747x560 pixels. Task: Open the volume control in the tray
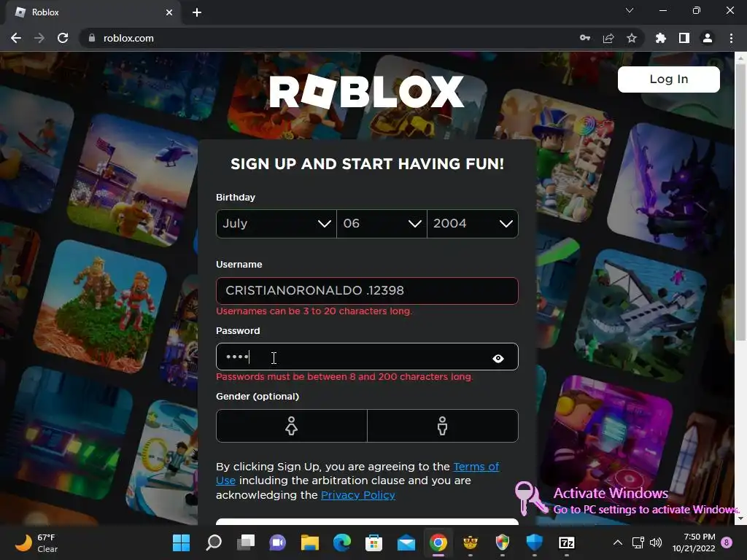[x=656, y=542]
